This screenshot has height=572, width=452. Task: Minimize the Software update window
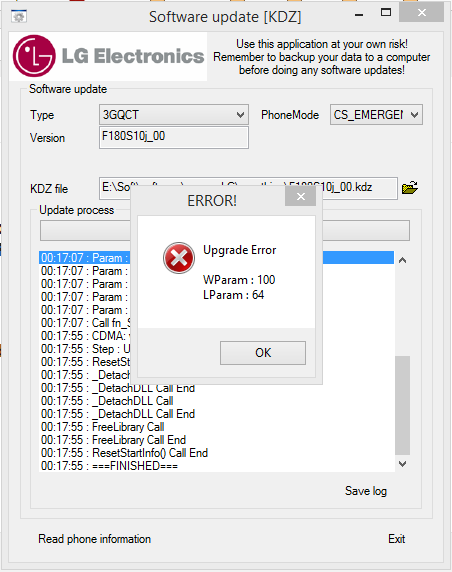tap(359, 15)
